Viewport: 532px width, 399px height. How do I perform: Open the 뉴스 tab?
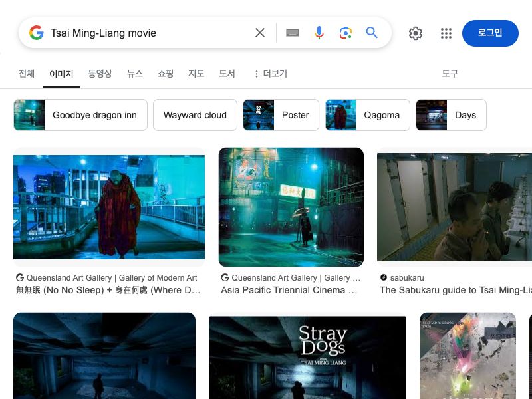coord(135,74)
